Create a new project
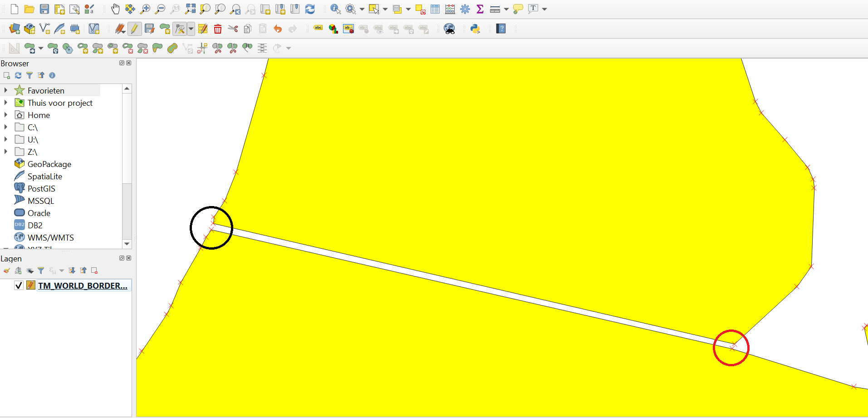Viewport: 868px width, 418px height. [15, 9]
